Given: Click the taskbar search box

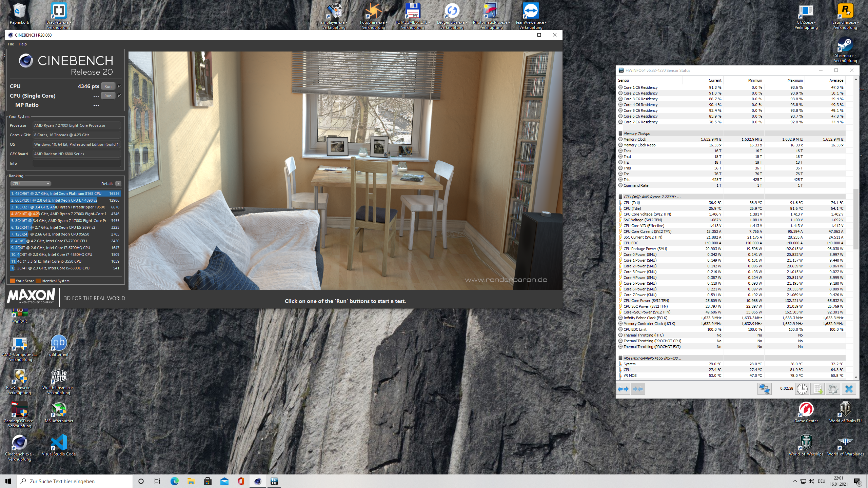Looking at the screenshot, I should [75, 481].
